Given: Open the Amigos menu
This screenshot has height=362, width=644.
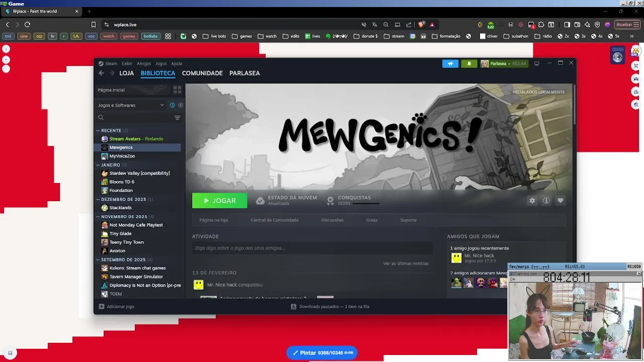Looking at the screenshot, I should pyautogui.click(x=144, y=63).
